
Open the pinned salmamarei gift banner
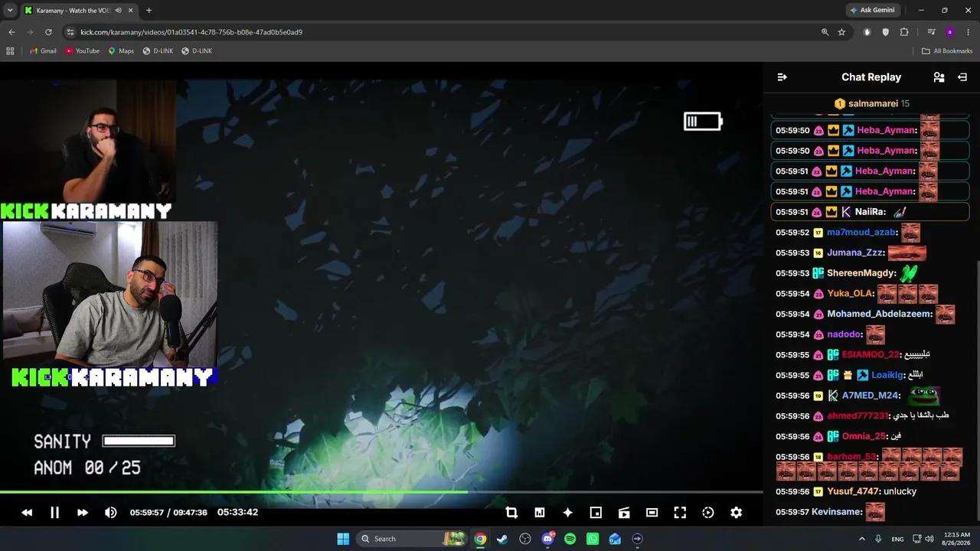coord(872,103)
